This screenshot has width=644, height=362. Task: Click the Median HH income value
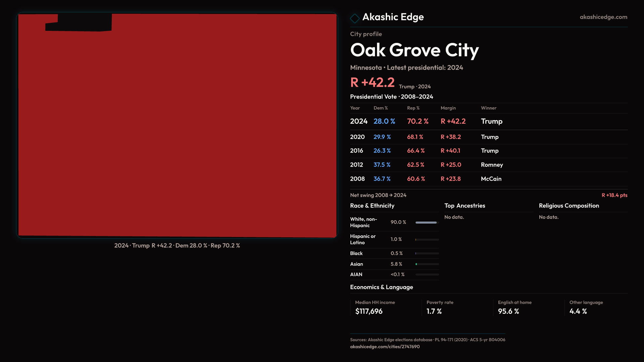pos(369,311)
